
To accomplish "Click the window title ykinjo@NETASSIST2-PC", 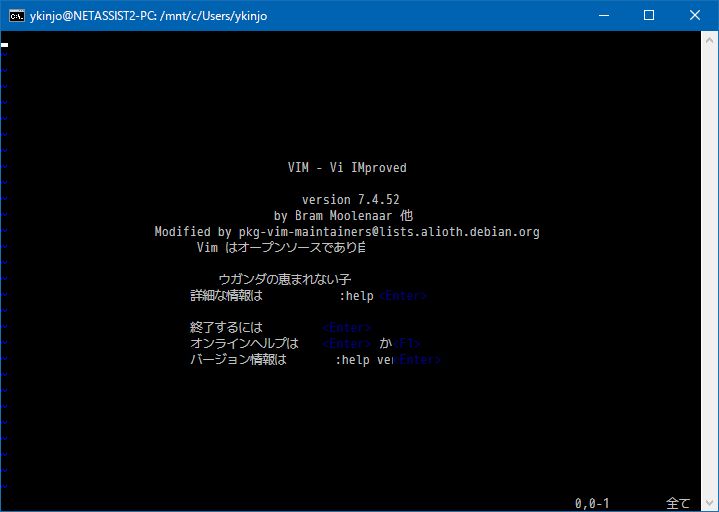I will (x=149, y=16).
